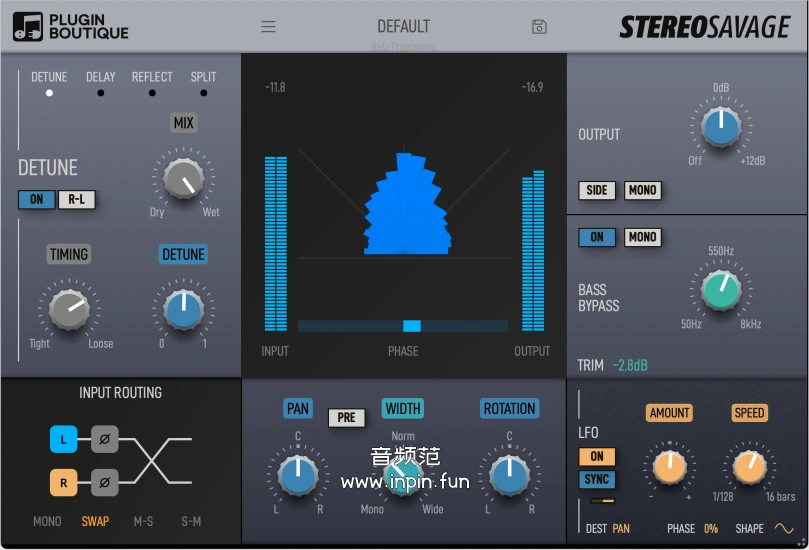Enable the SIDE output button
This screenshot has width=809, height=550.
[x=597, y=190]
